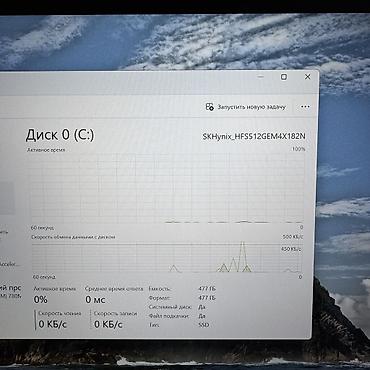The image size is (370, 370).
Task: Click the '0 мс' response time value
Action: point(95,300)
